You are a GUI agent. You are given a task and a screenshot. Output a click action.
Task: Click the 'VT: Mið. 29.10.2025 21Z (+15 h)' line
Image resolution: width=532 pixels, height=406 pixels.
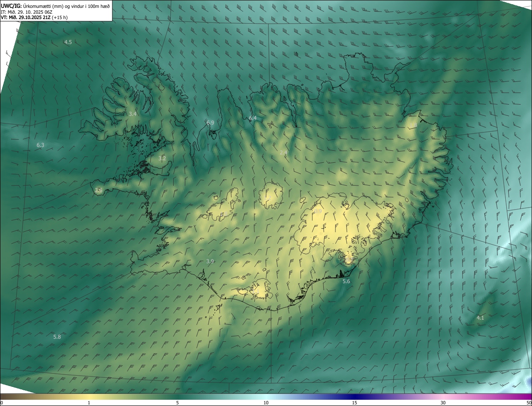click(x=34, y=17)
